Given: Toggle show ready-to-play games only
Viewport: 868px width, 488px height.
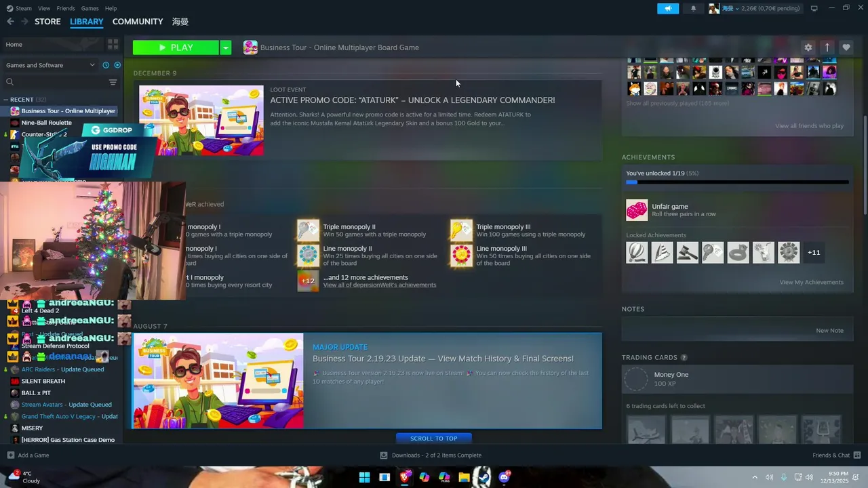Looking at the screenshot, I should [117, 65].
